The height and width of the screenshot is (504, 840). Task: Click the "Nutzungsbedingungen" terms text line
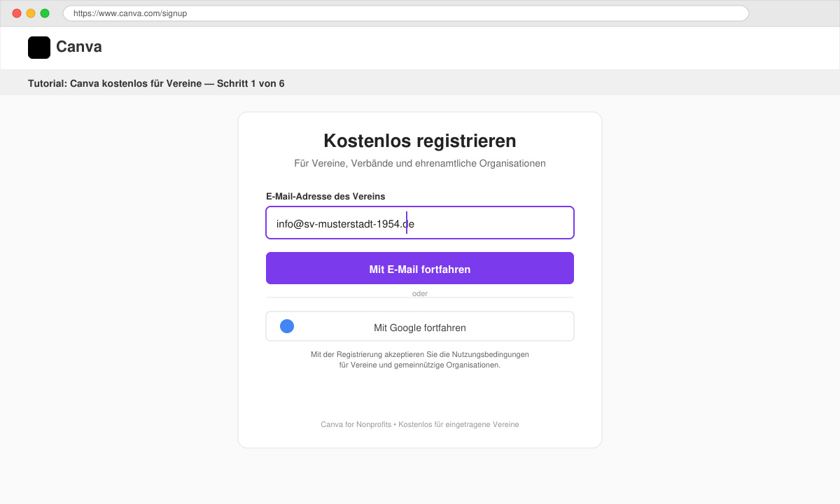[x=420, y=354]
